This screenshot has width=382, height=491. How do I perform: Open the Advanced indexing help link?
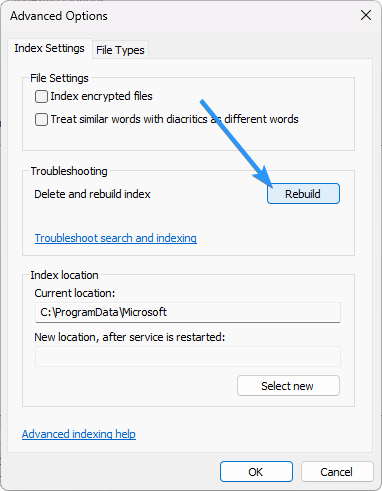click(x=79, y=434)
